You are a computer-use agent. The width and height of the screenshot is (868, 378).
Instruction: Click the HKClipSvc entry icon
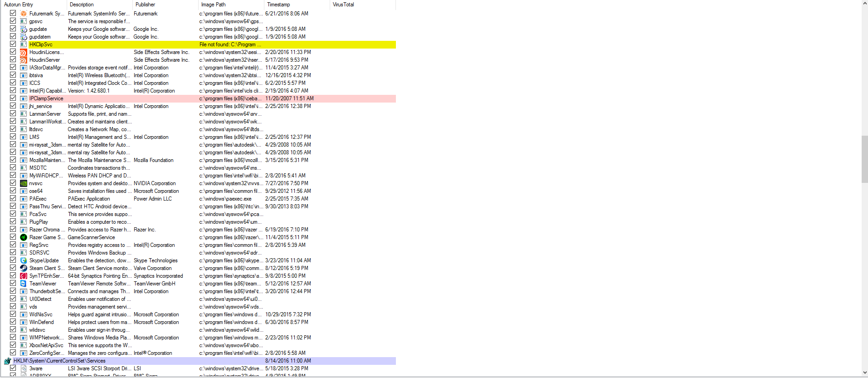point(24,44)
